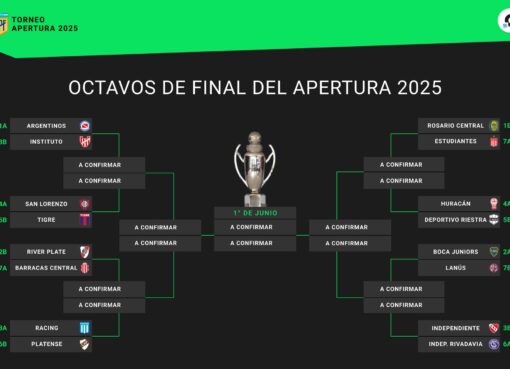Select the Estudiantes team entry
Screen dimensions: 510x369
[459, 141]
